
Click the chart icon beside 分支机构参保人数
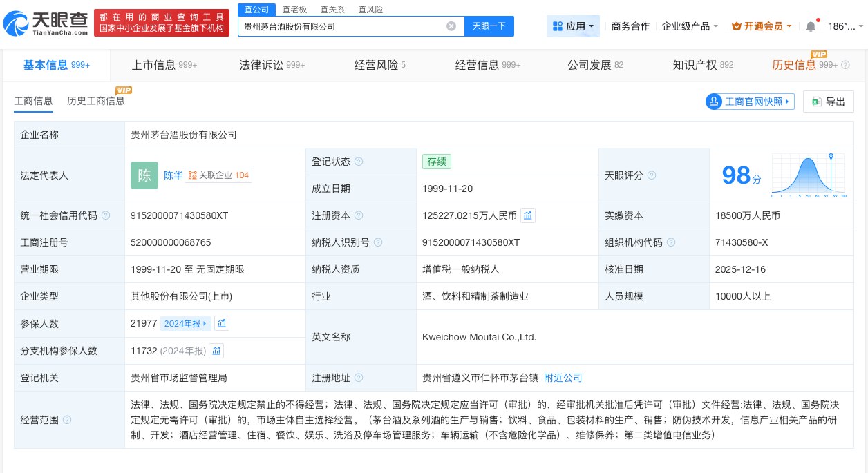[x=216, y=351]
